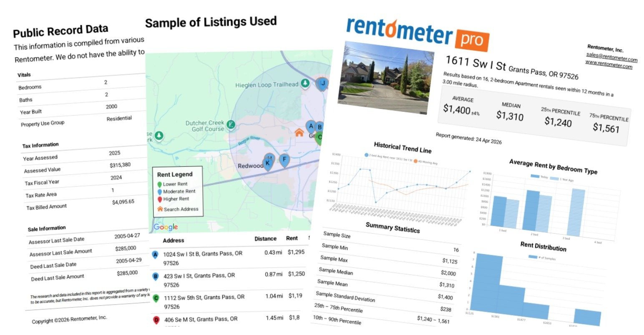Screen dimensions: 644x335
Task: Click the Sample of Listings Used heading
Action: [211, 22]
